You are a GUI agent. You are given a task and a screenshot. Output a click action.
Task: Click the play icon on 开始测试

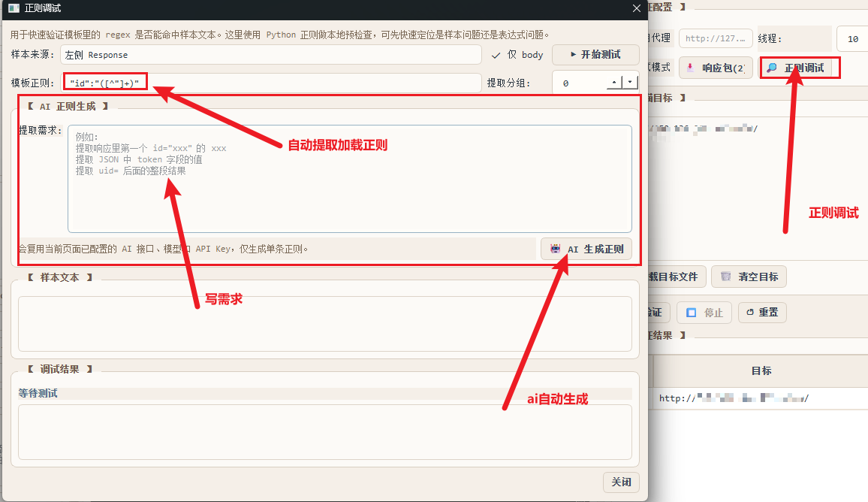click(x=573, y=55)
